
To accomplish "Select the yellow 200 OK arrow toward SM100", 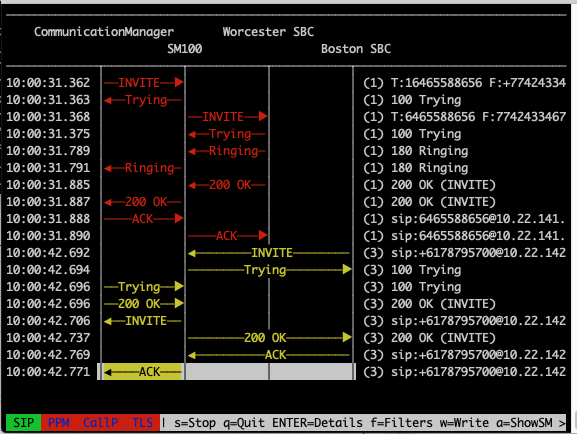I will (143, 304).
